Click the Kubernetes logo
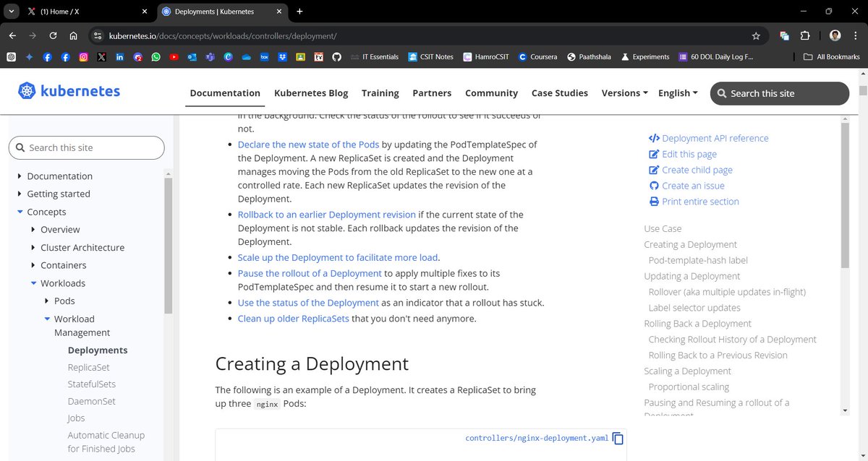This screenshot has width=868, height=461. (x=69, y=91)
